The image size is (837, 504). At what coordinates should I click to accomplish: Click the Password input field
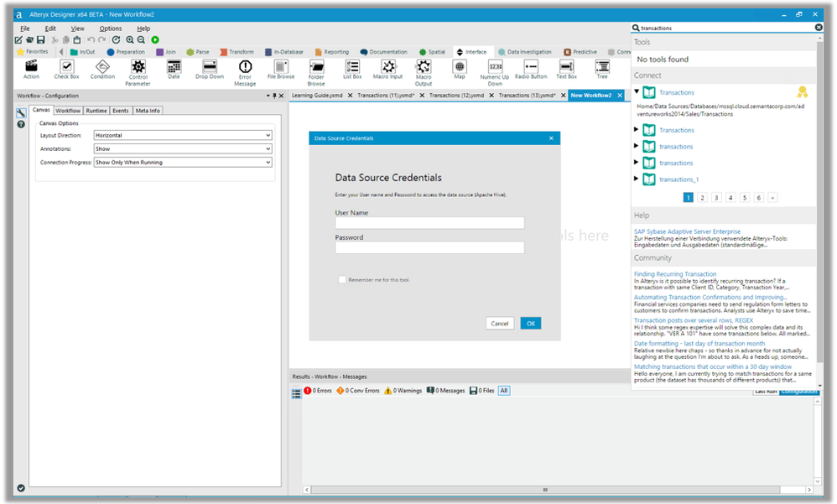pyautogui.click(x=429, y=247)
